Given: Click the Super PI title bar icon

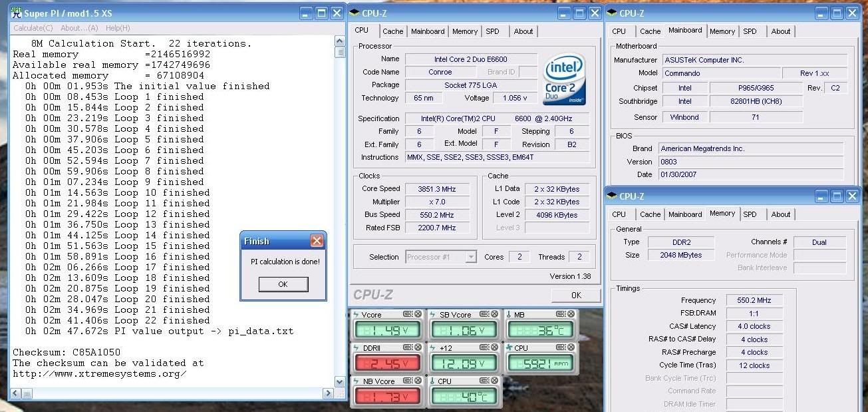Looking at the screenshot, I should (x=17, y=13).
